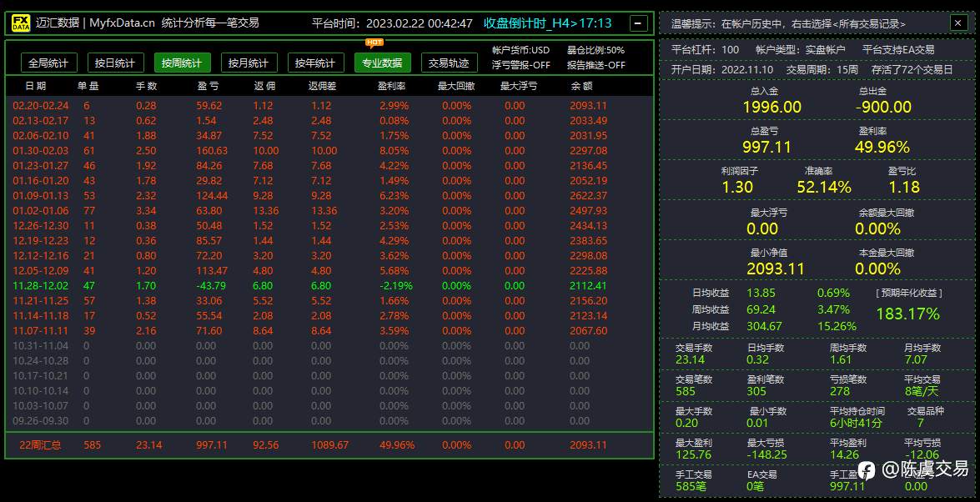
Task: Click the 暴仓比例:50% setting
Action: [596, 51]
